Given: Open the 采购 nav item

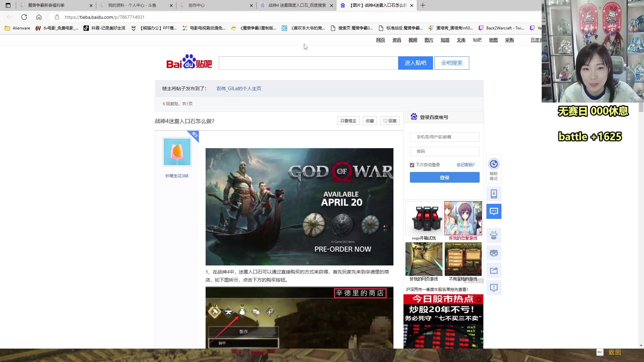Looking at the screenshot, I should 509,40.
